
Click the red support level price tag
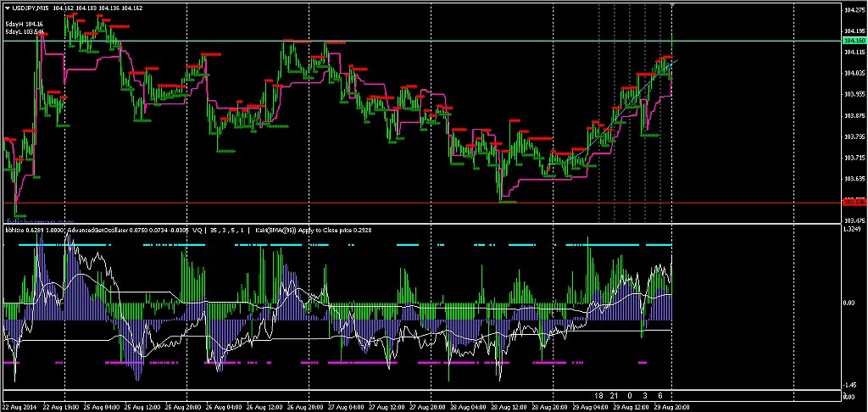[x=854, y=202]
